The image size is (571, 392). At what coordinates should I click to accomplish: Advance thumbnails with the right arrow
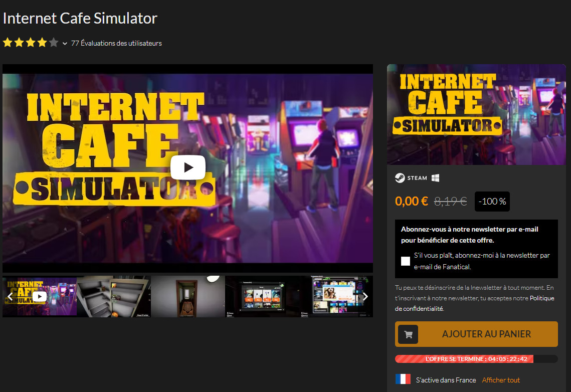pos(365,297)
